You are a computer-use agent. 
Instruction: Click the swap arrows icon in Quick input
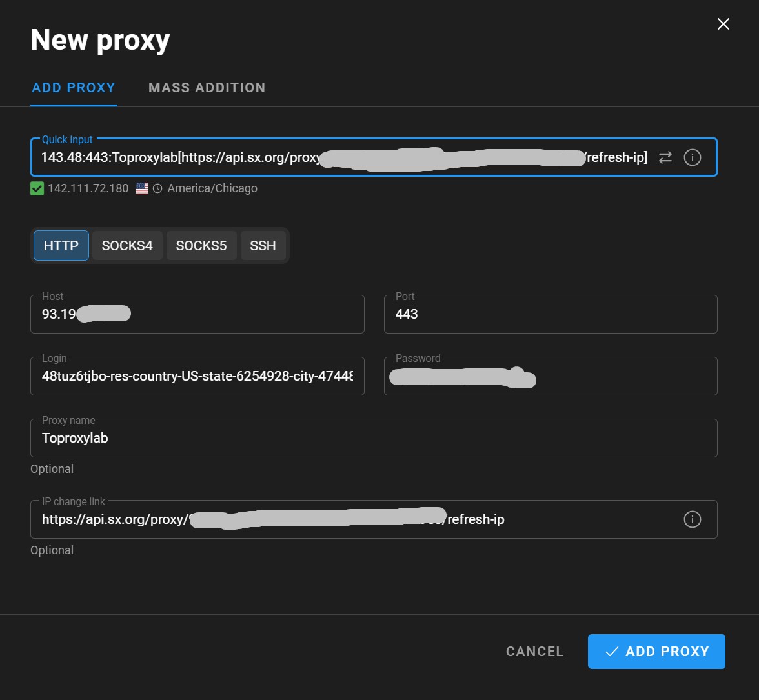pos(665,157)
